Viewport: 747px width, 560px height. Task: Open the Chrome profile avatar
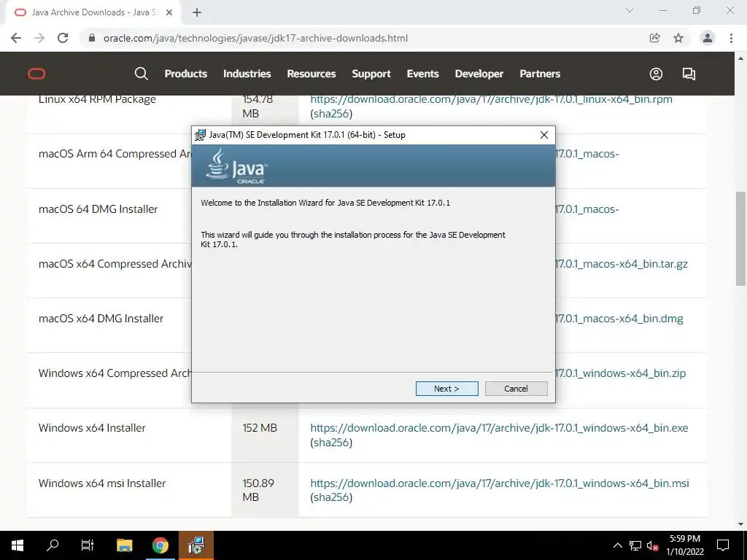click(x=708, y=38)
